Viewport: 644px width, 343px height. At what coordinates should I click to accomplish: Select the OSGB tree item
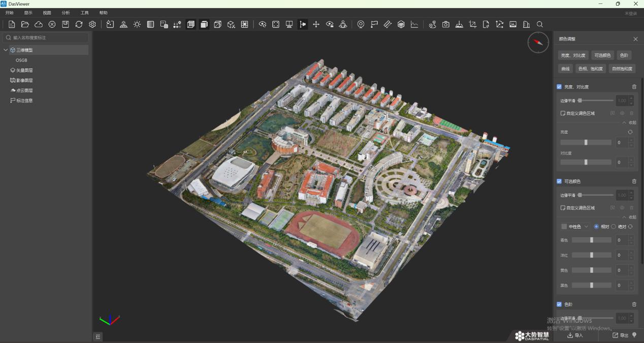tap(21, 60)
